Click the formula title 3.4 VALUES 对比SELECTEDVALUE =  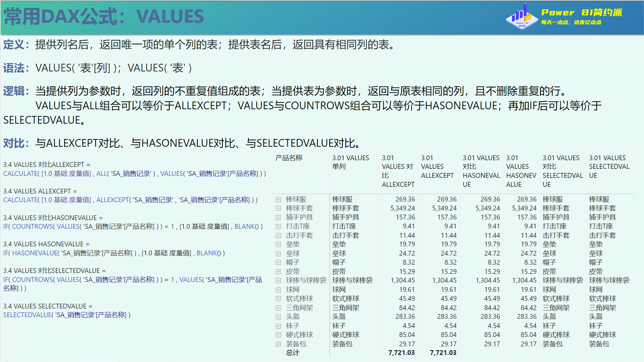tap(55, 271)
